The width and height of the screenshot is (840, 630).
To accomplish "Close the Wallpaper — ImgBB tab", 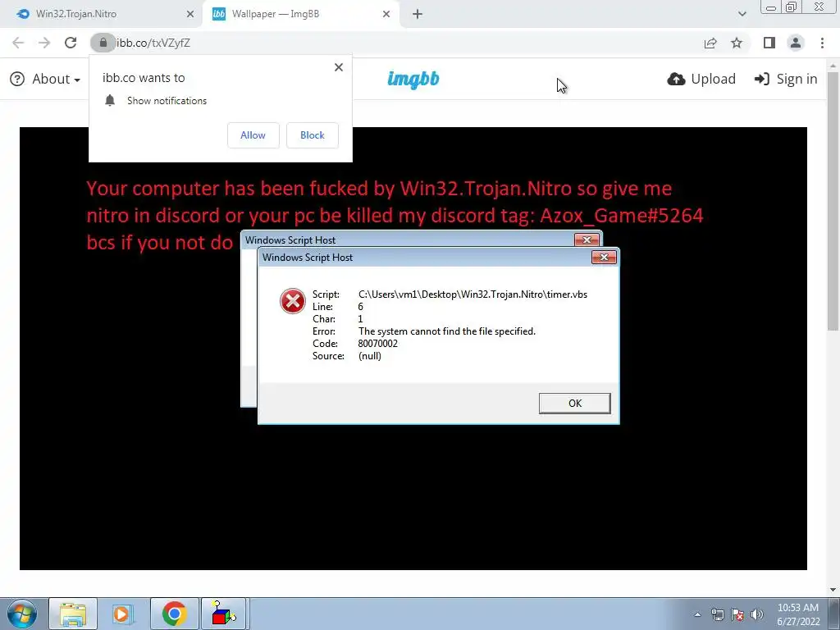I will (386, 14).
